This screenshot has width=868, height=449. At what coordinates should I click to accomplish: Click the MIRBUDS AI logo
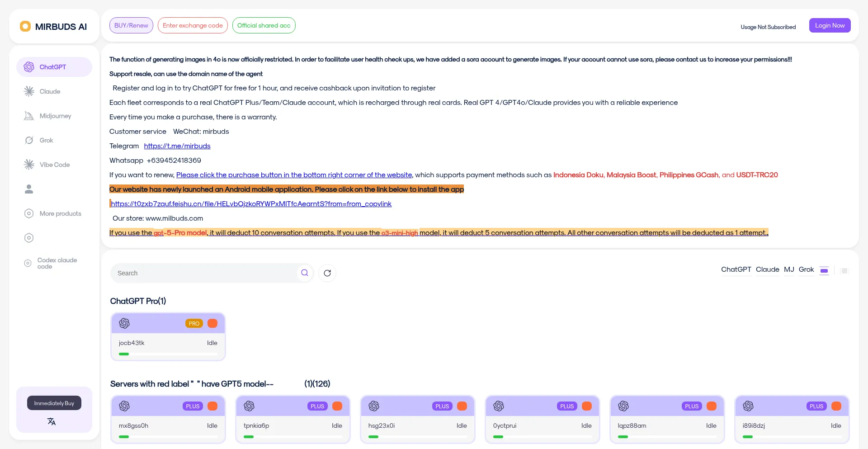pyautogui.click(x=54, y=27)
